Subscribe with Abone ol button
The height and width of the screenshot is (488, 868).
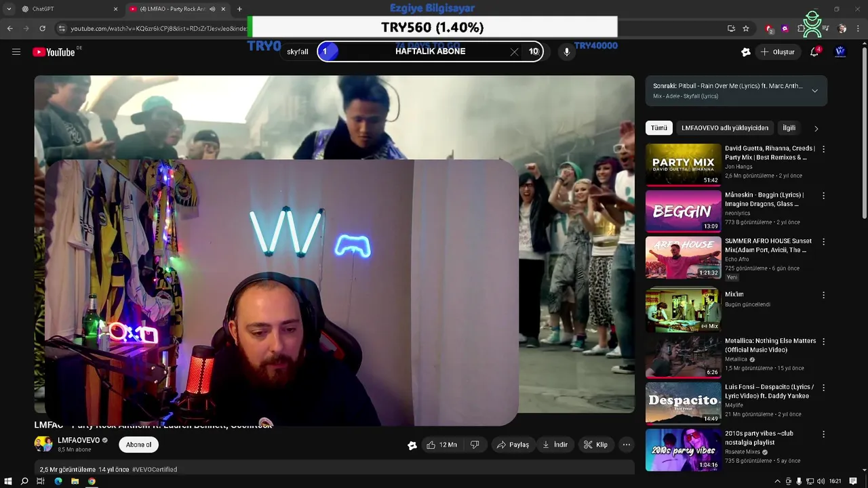pos(138,445)
